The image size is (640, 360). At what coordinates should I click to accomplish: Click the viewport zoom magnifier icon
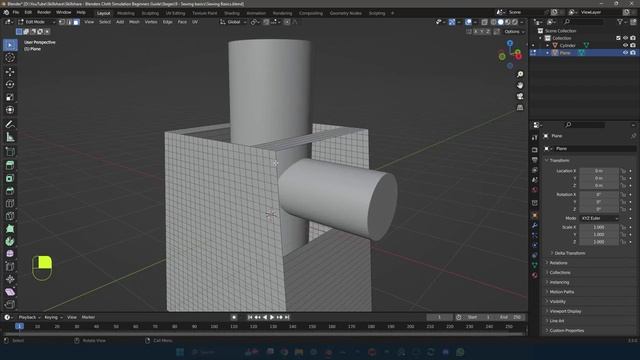520,74
